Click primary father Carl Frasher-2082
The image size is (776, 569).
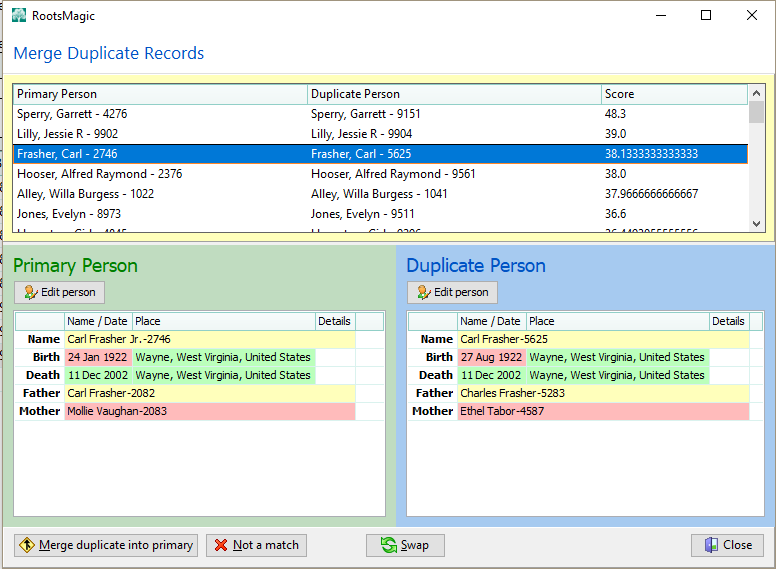click(x=210, y=393)
